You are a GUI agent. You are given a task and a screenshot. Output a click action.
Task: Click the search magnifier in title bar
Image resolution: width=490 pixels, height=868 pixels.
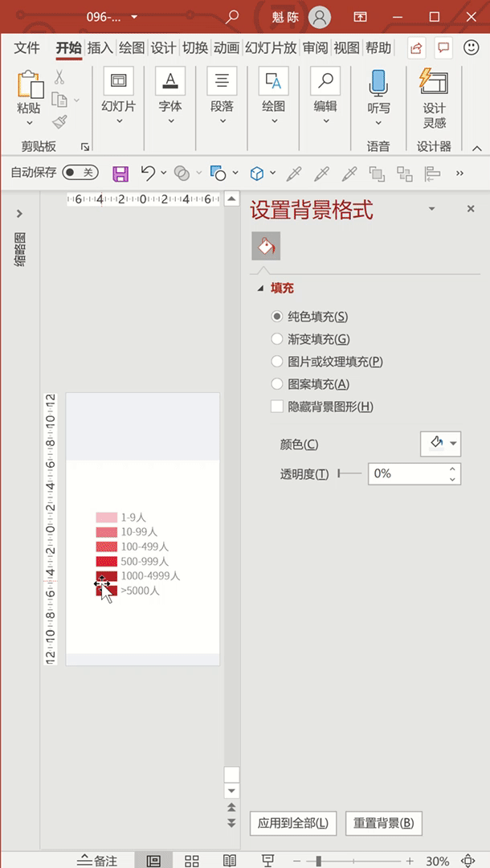[232, 17]
